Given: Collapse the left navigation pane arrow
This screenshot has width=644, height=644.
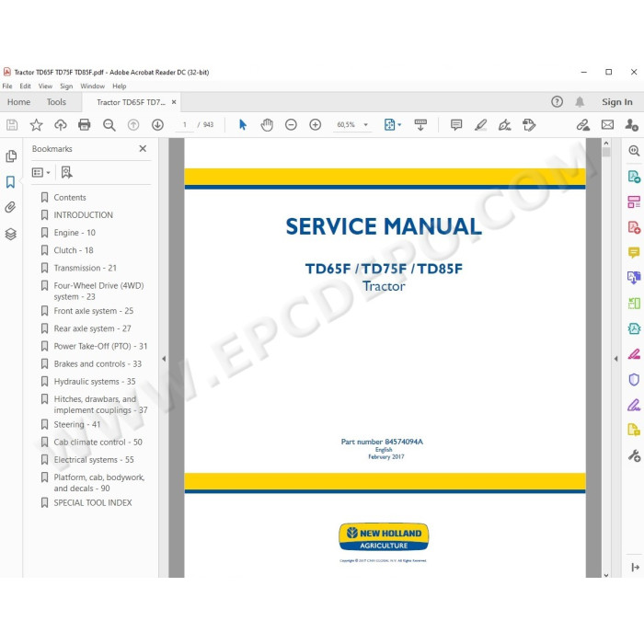Looking at the screenshot, I should tap(164, 359).
